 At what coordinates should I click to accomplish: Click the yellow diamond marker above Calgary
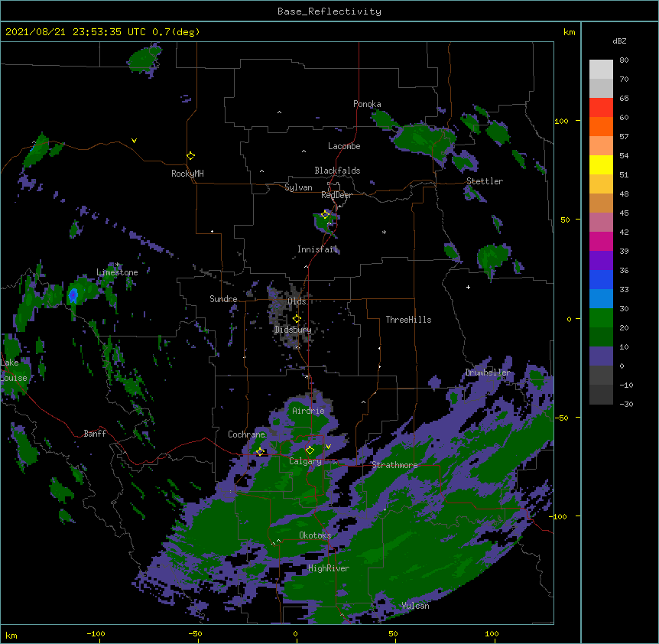tap(310, 450)
